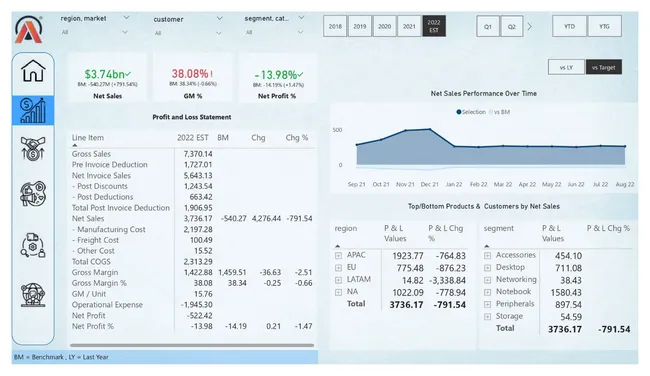Image resolution: width=650 pixels, height=376 pixels.
Task: Compare vs LY toggle
Action: tap(566, 67)
